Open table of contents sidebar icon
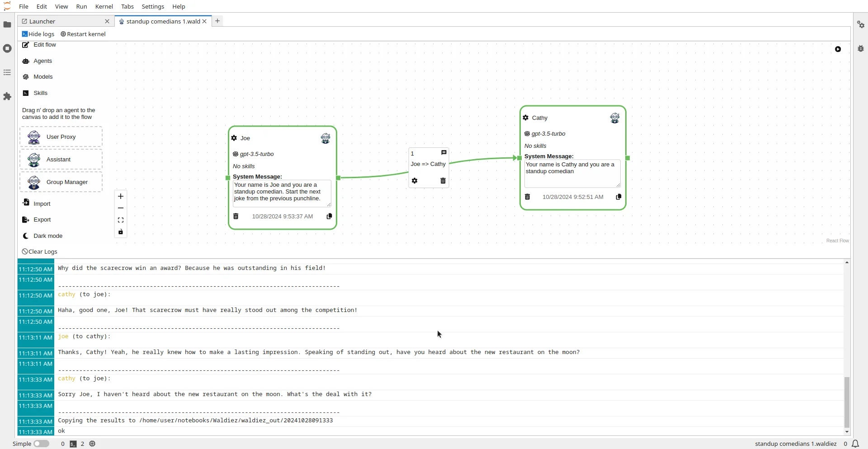The image size is (868, 449). click(7, 72)
